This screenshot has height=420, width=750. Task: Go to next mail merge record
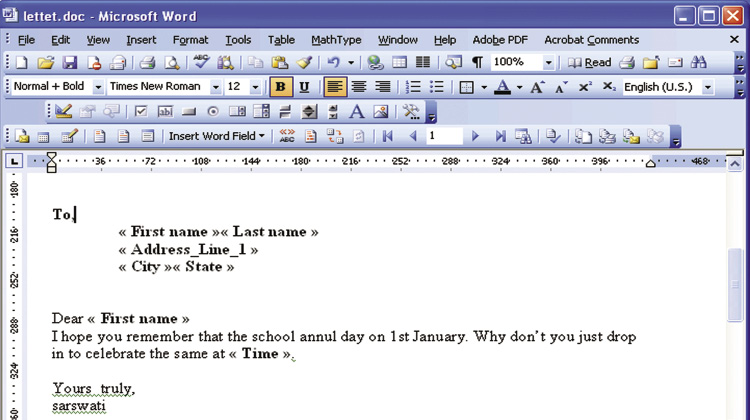click(x=476, y=136)
